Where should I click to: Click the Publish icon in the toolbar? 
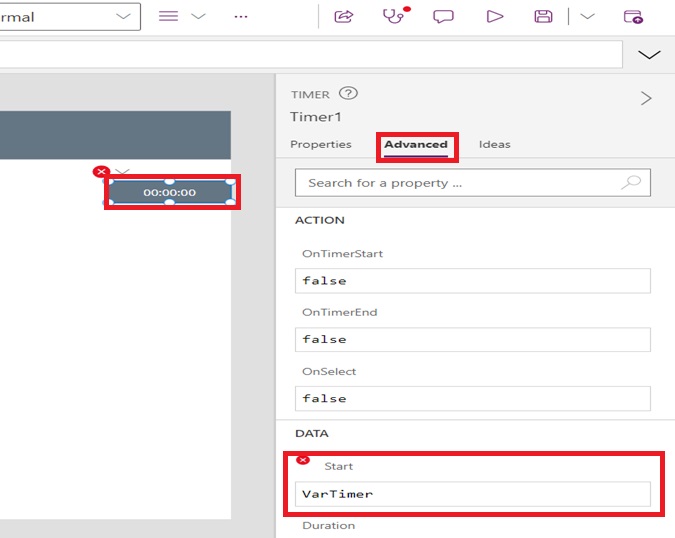pyautogui.click(x=633, y=16)
